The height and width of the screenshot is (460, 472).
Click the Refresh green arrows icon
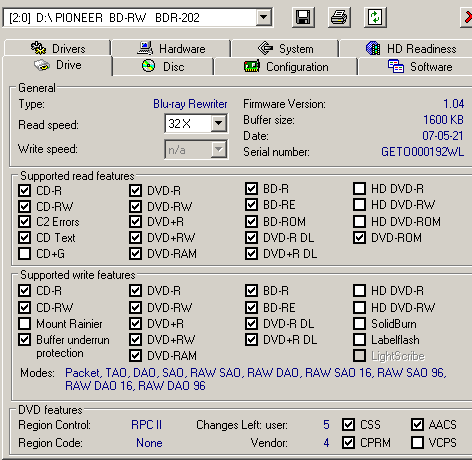click(375, 17)
